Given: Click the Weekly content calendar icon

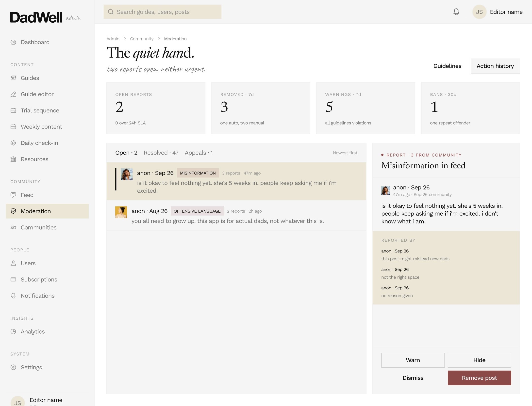Looking at the screenshot, I should (13, 127).
